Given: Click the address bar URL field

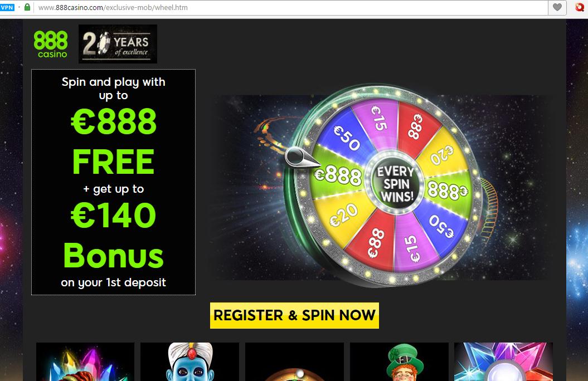Looking at the screenshot, I should point(290,7).
